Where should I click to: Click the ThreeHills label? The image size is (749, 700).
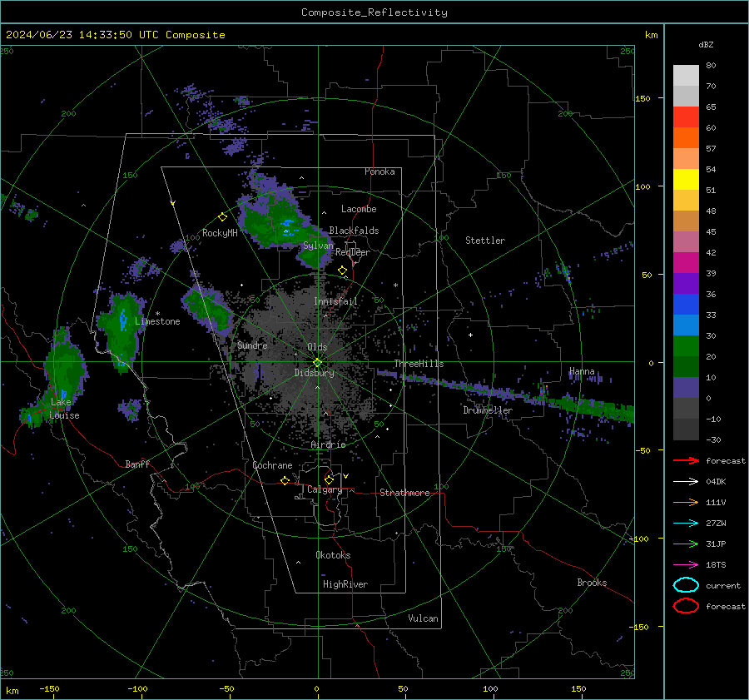pyautogui.click(x=419, y=364)
